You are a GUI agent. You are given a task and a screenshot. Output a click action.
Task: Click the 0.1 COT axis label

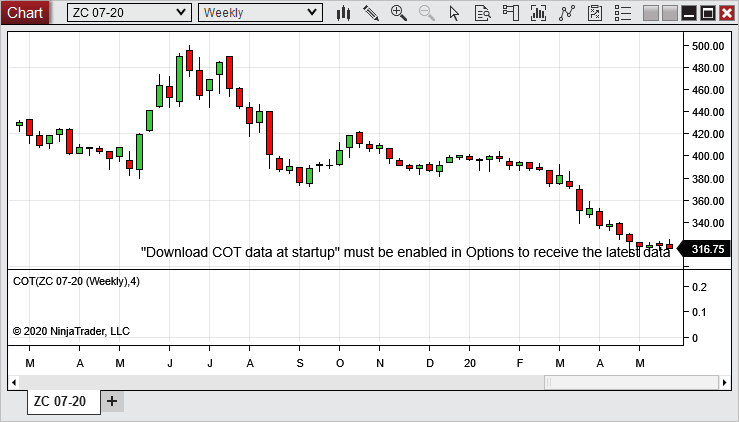699,312
